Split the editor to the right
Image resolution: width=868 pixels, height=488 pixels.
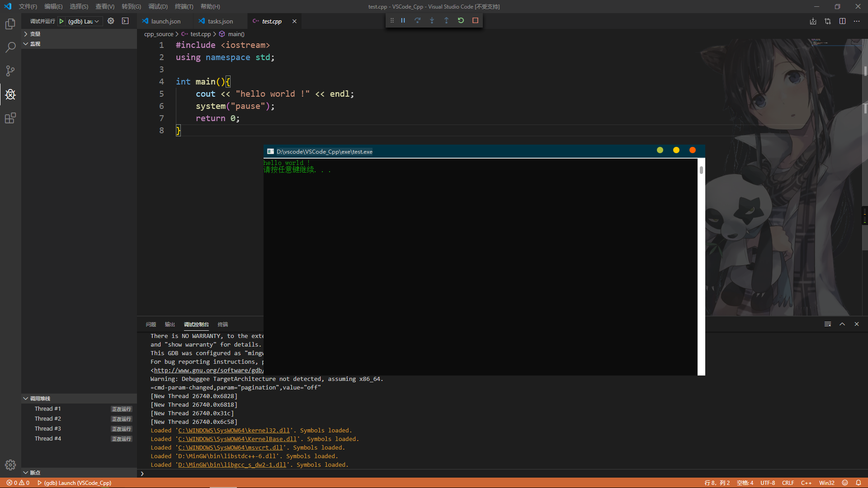[842, 21]
